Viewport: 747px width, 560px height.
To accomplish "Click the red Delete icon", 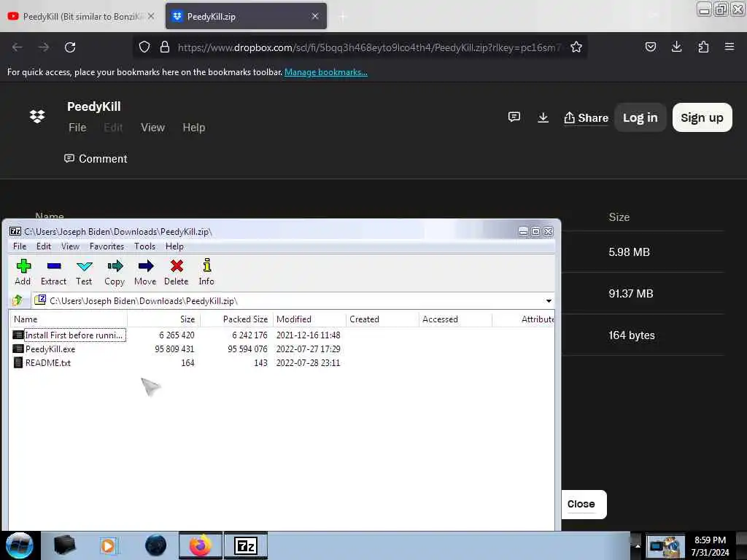I will coord(177,272).
